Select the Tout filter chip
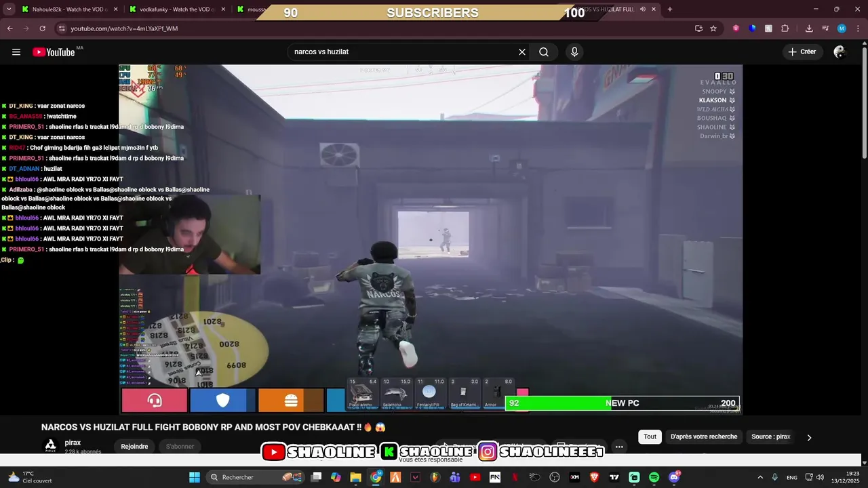Image resolution: width=868 pixels, height=488 pixels. point(650,436)
